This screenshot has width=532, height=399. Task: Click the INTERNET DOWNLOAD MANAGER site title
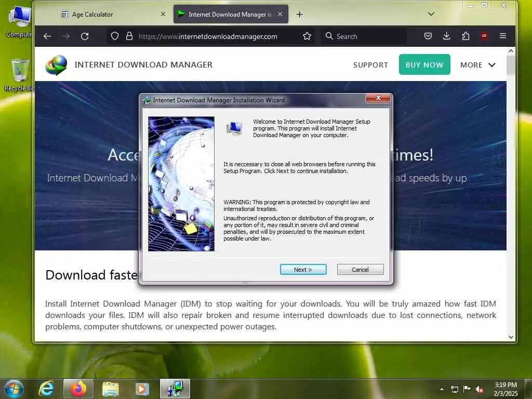click(143, 65)
